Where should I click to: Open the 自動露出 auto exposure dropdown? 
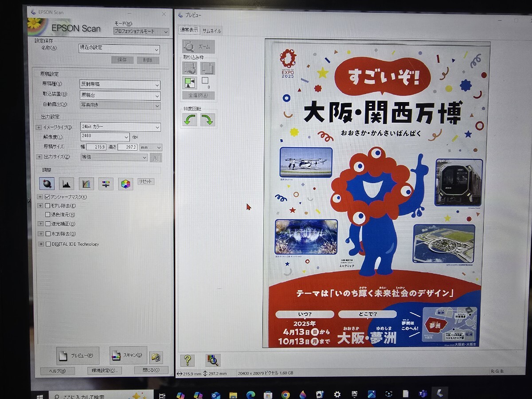coord(120,106)
